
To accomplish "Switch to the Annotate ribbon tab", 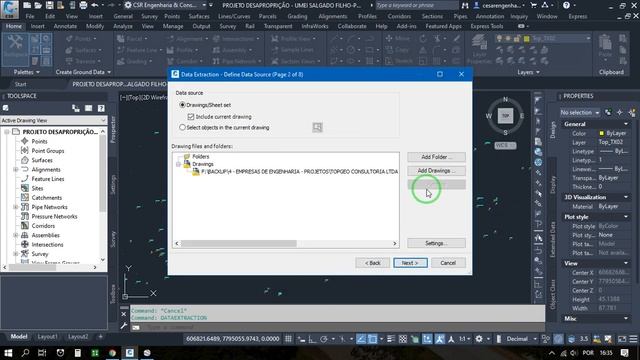I will pos(65,26).
